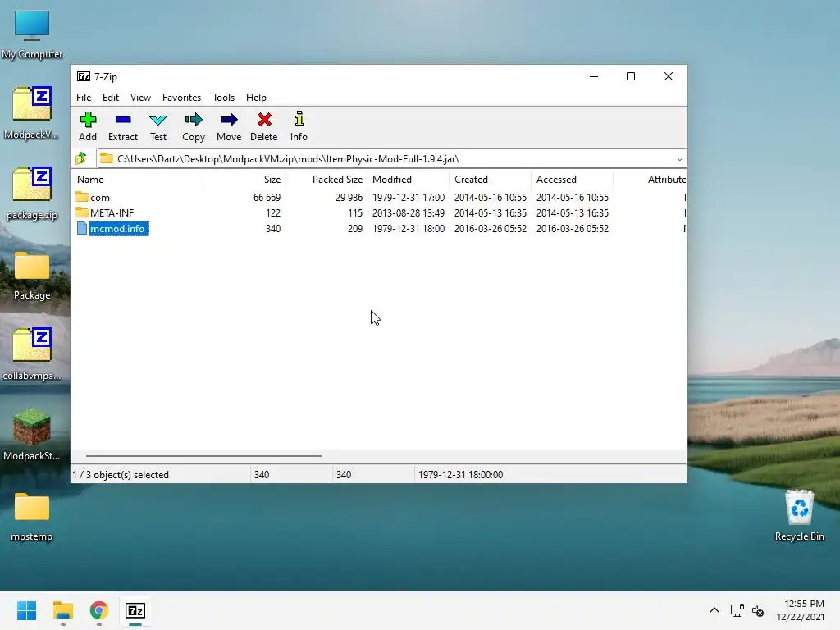Click the Extract toolbar icon
840x630 pixels.
pyautogui.click(x=123, y=126)
